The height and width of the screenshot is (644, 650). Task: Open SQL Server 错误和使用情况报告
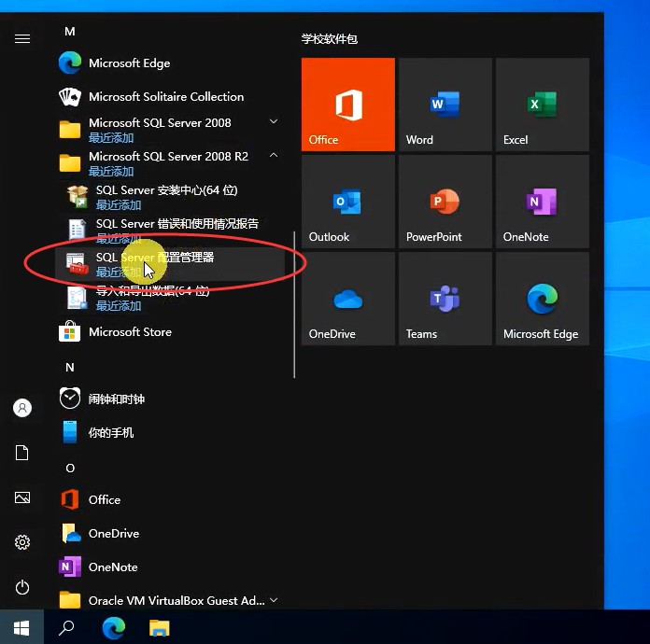coord(170,231)
